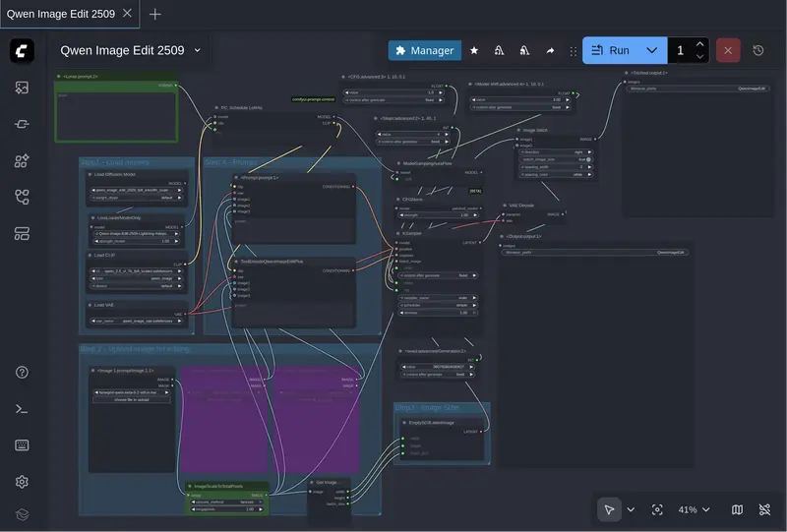Select the Qwen Image Edit 2509 tab
The image size is (787, 532).
pos(61,14)
